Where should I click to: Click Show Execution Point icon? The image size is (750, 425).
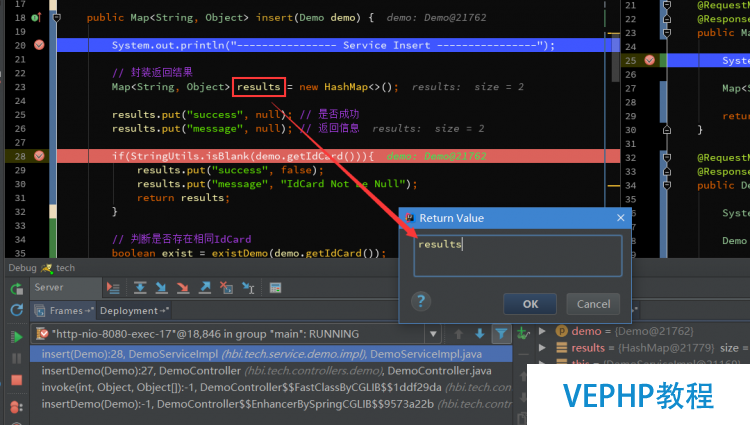[x=113, y=288]
